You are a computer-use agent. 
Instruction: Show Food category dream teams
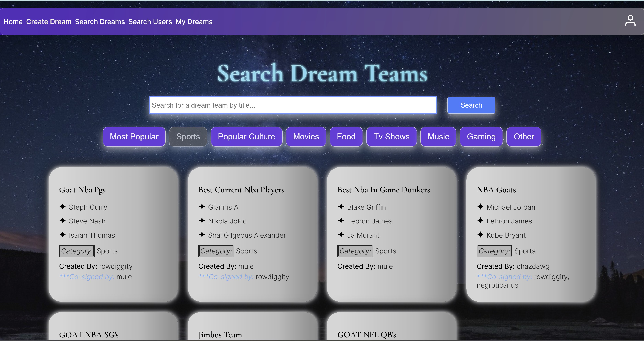[x=346, y=137]
